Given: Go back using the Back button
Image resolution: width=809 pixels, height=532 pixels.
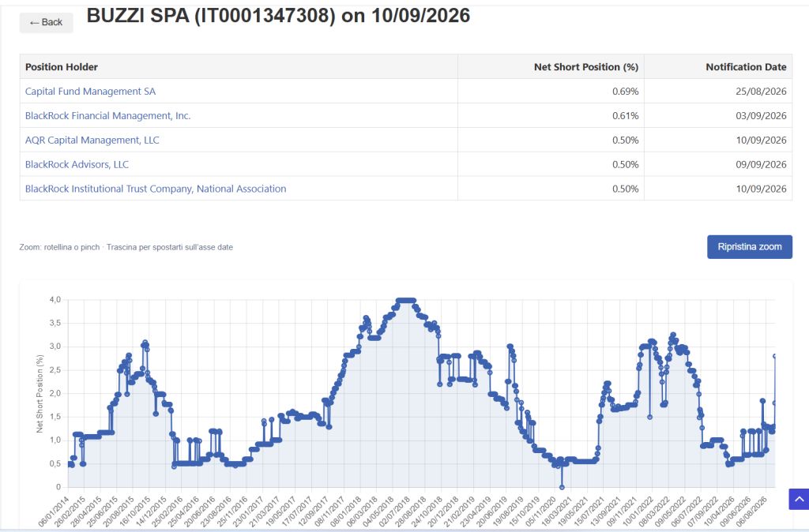Looking at the screenshot, I should pos(46,22).
